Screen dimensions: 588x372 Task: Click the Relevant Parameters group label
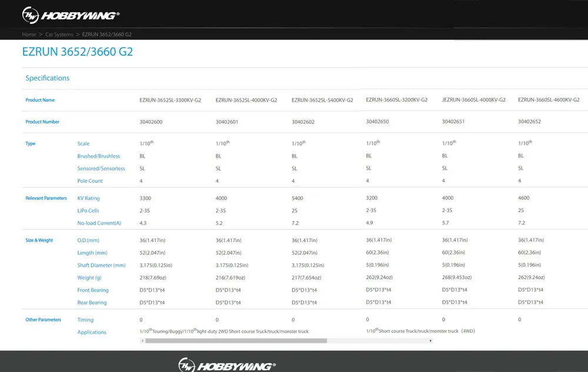click(46, 198)
